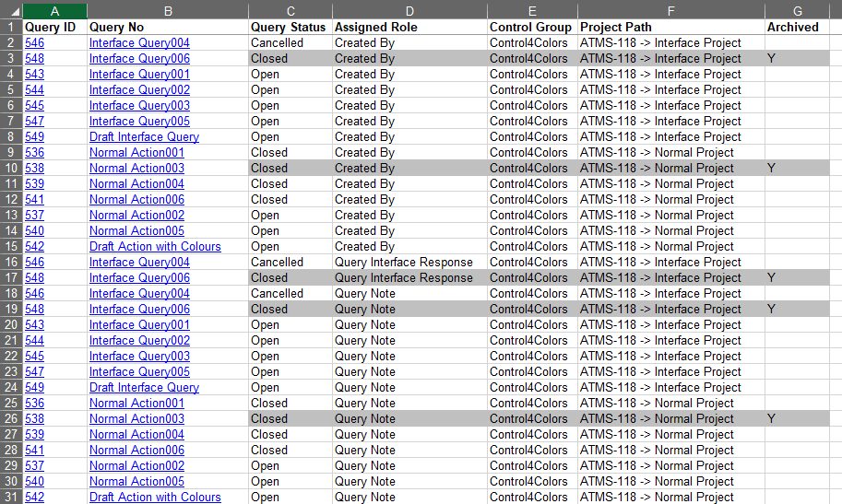Select 'Query Interface Response' cell in row 16
This screenshot has height=504, width=842.
pos(409,262)
